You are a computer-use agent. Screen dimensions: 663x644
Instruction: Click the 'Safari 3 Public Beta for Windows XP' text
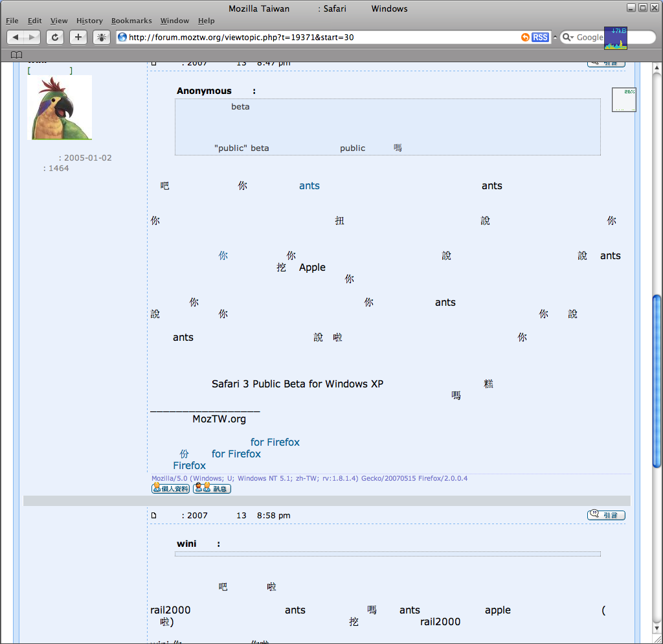(297, 384)
